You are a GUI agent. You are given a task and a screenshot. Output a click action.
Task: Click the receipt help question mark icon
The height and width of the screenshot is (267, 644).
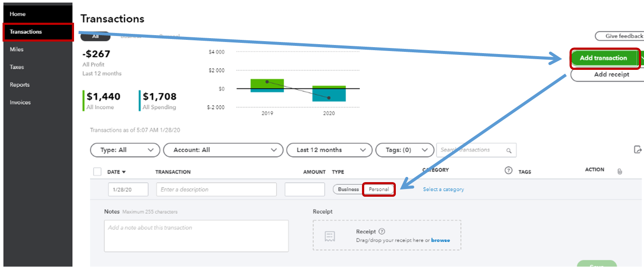(382, 231)
